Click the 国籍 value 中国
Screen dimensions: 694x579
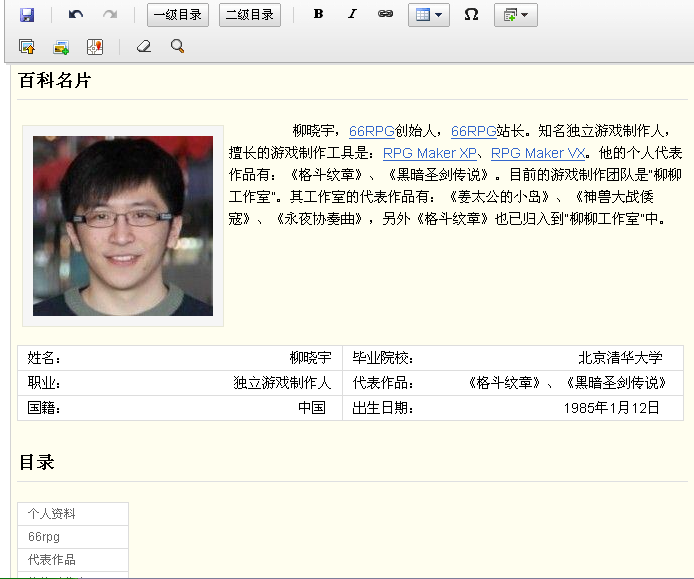coord(312,407)
